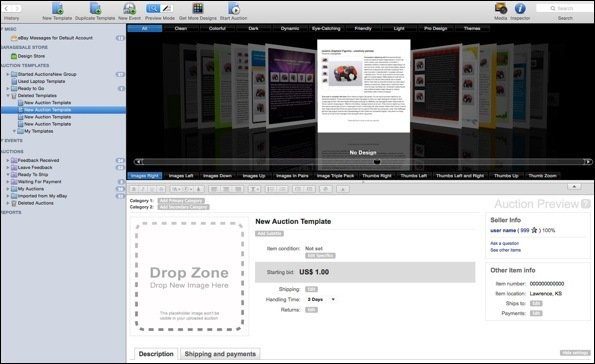
Task: Filter designs by Colorful category
Action: click(217, 28)
